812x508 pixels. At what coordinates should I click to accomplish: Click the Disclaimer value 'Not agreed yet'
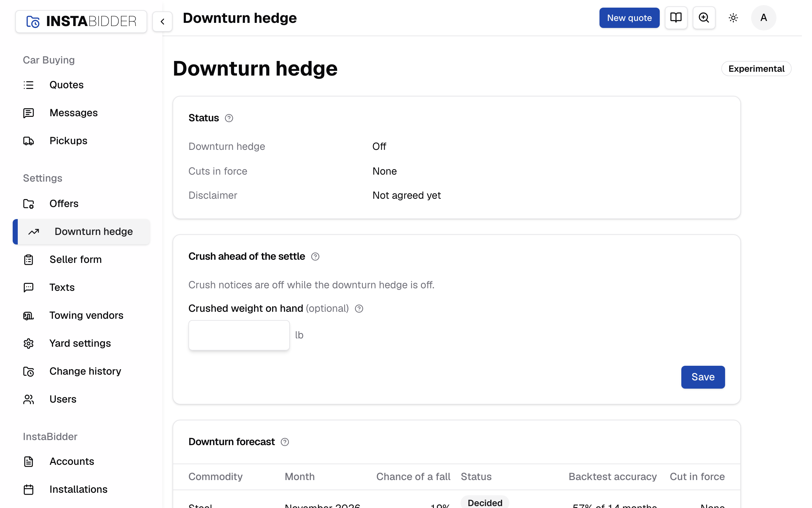pyautogui.click(x=406, y=196)
